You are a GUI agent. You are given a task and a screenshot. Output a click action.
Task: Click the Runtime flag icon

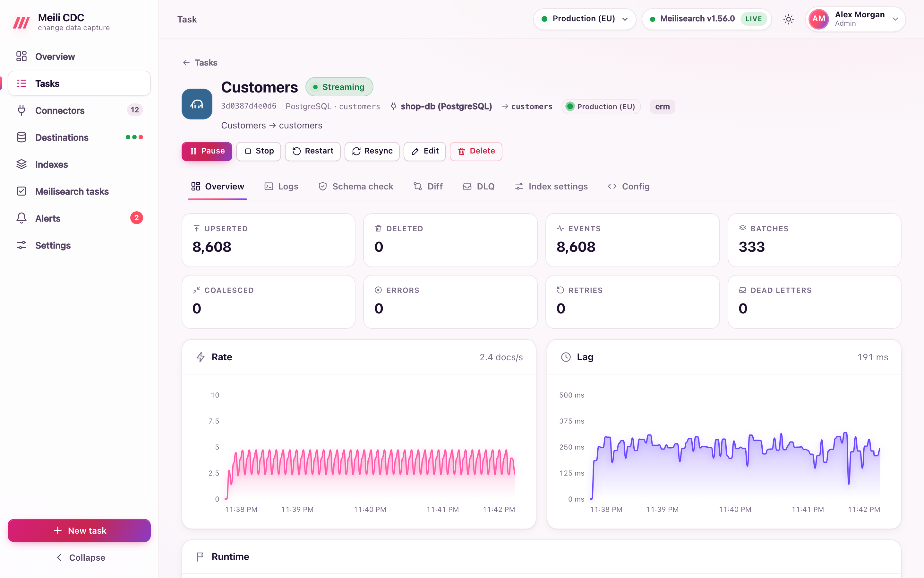200,557
